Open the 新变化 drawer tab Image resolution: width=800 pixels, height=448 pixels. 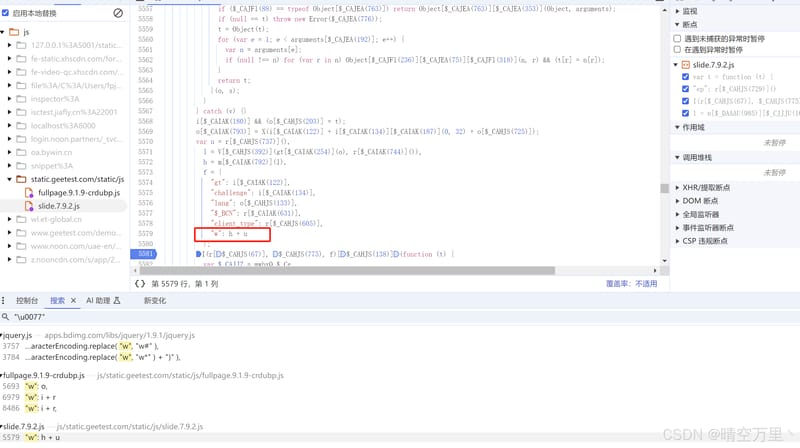[x=155, y=301]
